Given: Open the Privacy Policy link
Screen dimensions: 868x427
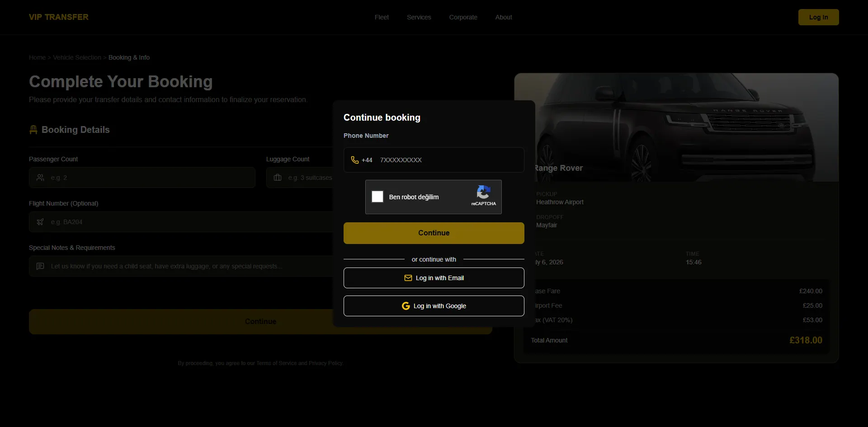Looking at the screenshot, I should pos(325,363).
